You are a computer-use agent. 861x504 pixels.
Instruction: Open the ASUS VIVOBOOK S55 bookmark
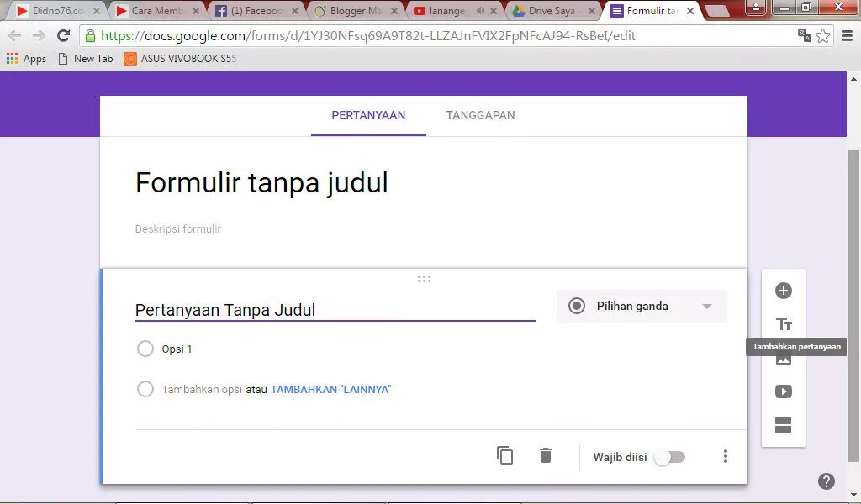pyautogui.click(x=180, y=59)
